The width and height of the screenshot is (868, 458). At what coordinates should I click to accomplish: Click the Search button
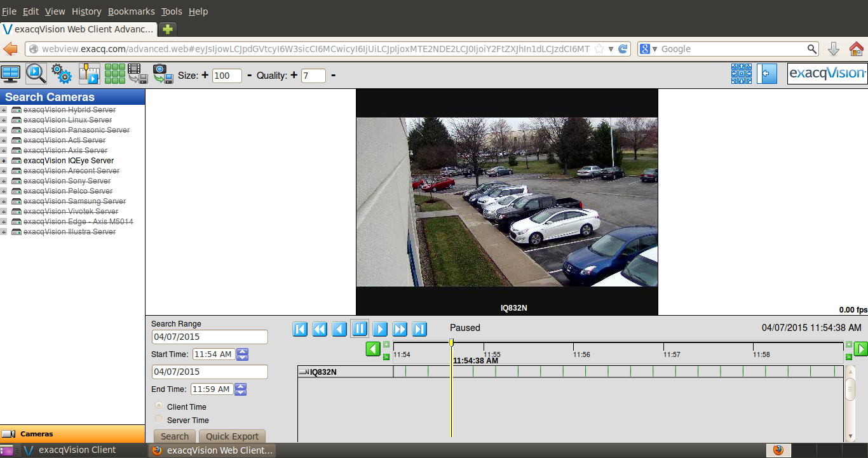(x=175, y=436)
